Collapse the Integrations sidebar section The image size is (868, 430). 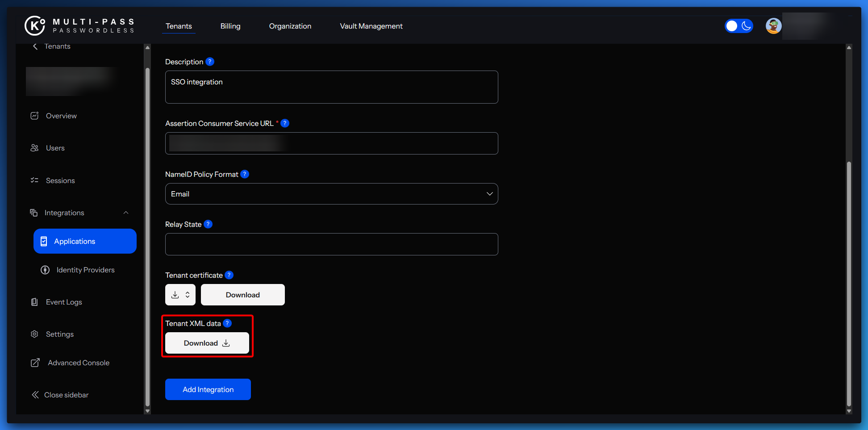coord(126,213)
